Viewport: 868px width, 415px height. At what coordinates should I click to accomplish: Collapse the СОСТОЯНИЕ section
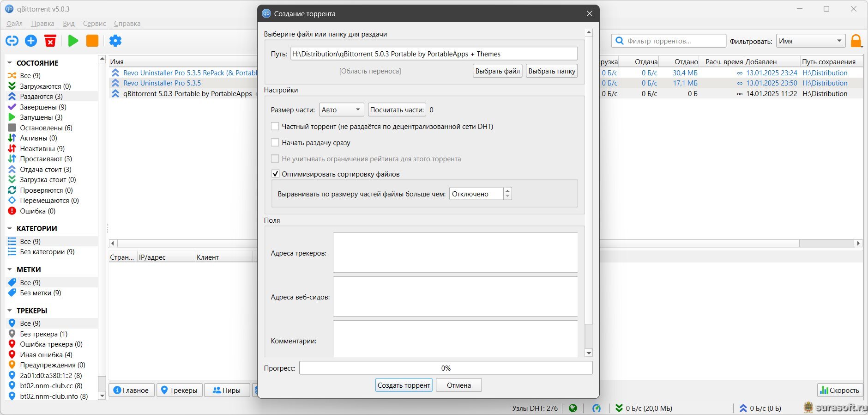10,63
